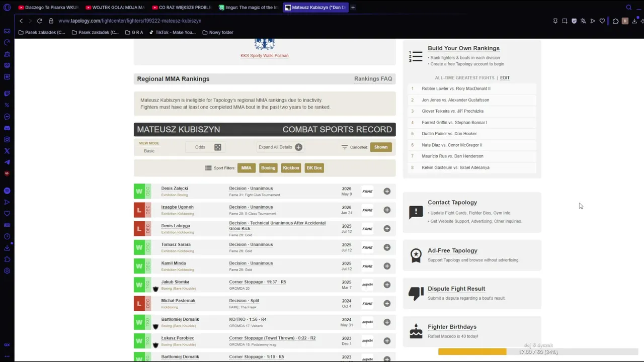
Task: Expand all bout details plus button
Action: 298,147
